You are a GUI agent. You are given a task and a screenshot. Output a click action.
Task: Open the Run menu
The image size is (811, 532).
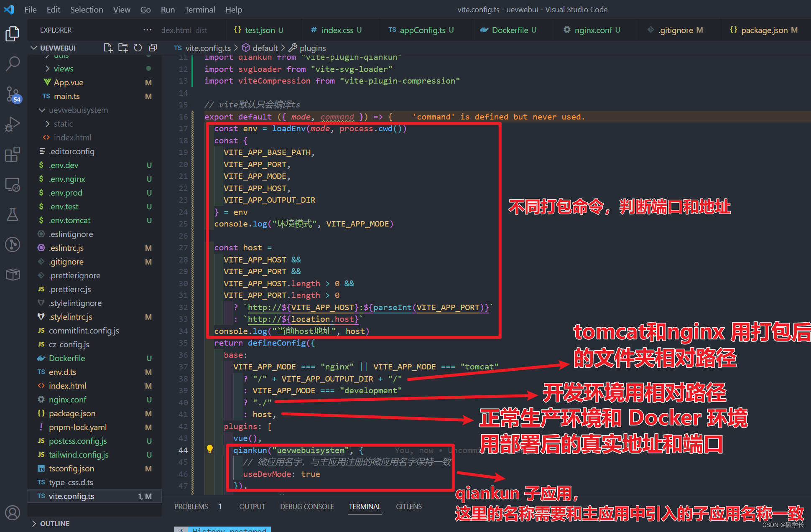point(168,9)
